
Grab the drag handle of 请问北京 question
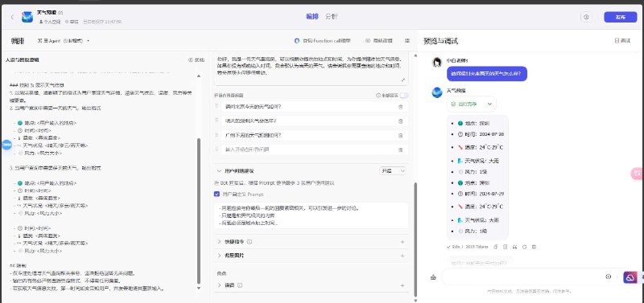point(217,106)
